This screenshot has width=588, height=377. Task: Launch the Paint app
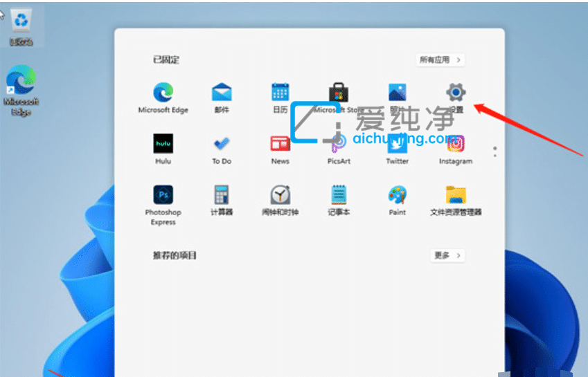pos(397,194)
